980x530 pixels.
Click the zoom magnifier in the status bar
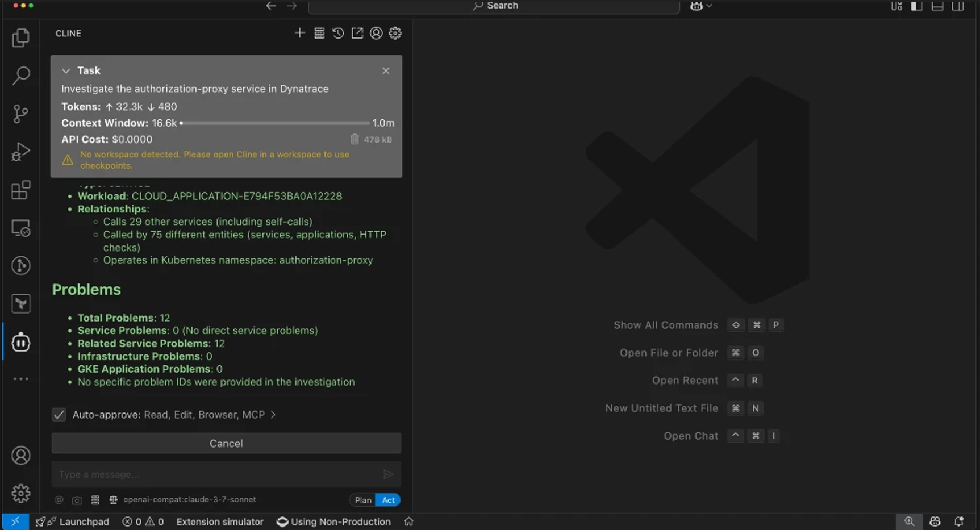tap(909, 521)
